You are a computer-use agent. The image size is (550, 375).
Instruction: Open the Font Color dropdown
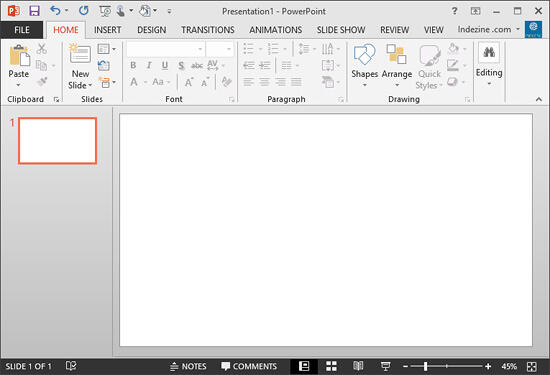[145, 82]
